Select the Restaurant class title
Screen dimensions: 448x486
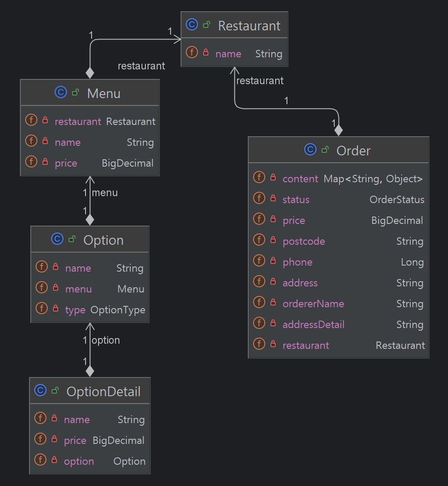pos(249,26)
